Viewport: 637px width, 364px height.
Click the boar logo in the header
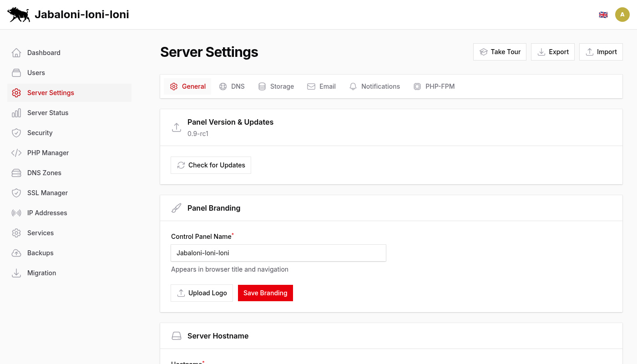point(18,14)
